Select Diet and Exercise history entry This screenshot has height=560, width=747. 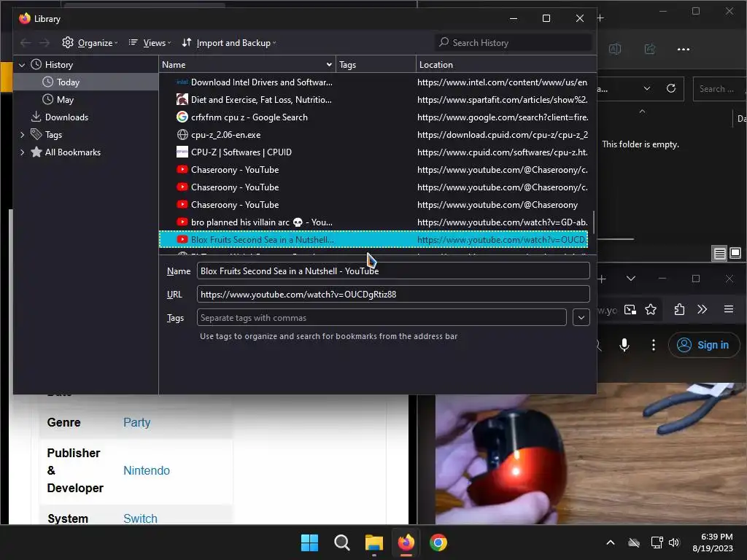373,99
